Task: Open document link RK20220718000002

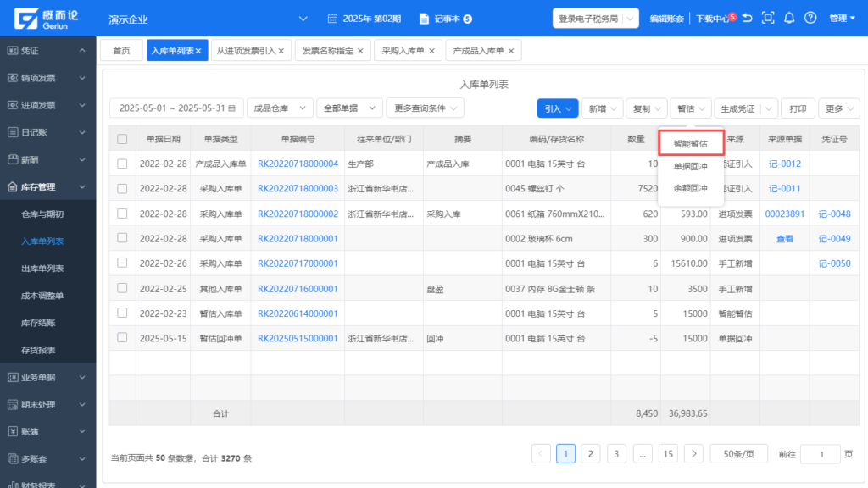Action: tap(298, 213)
